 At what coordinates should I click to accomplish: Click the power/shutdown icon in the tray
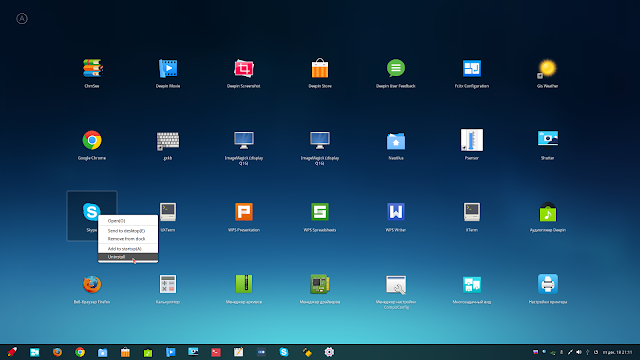[x=596, y=352]
